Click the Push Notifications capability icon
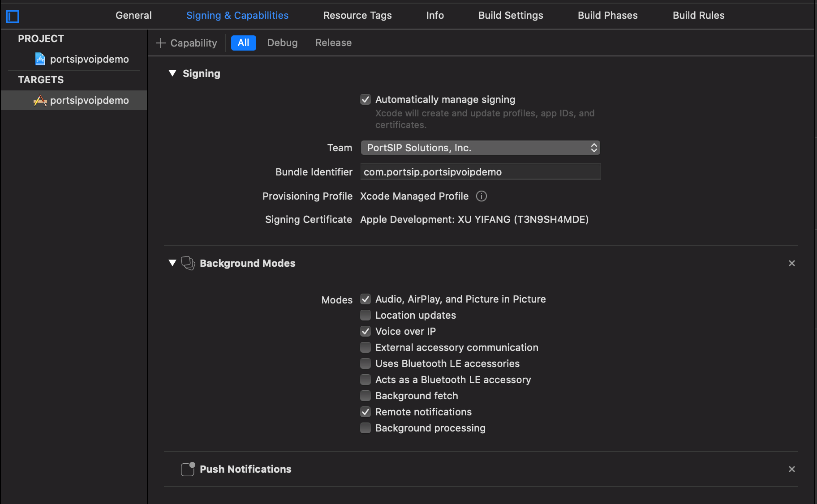The width and height of the screenshot is (817, 504). pos(188,469)
